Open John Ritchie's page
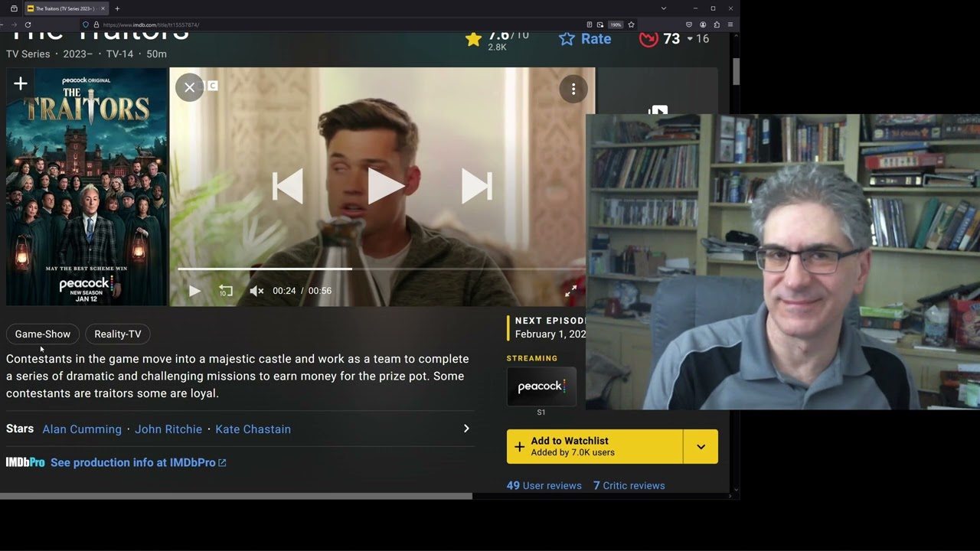Screen dimensions: 980x551 tap(168, 429)
